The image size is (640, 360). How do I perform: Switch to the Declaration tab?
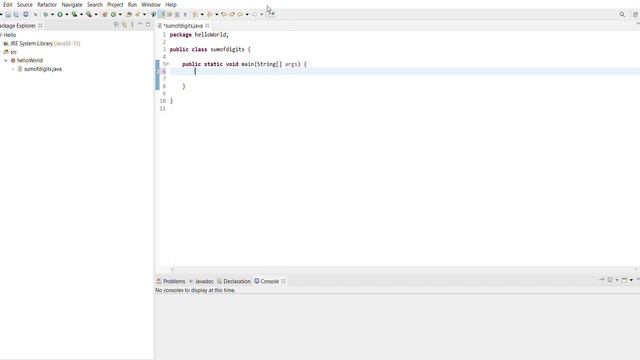[233, 281]
